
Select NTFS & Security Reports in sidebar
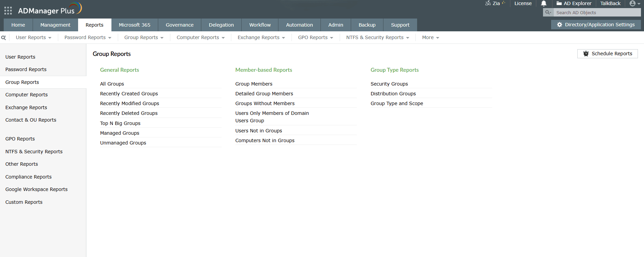click(34, 152)
